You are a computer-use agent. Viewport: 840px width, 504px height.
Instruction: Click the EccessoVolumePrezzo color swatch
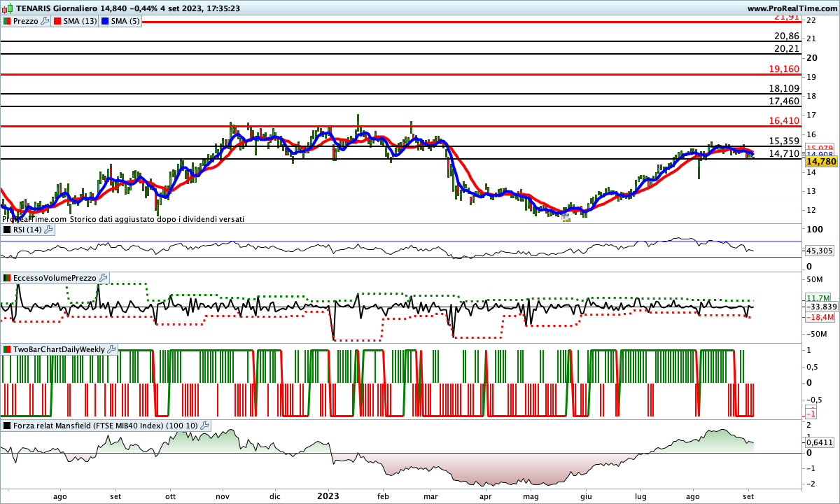(6, 278)
